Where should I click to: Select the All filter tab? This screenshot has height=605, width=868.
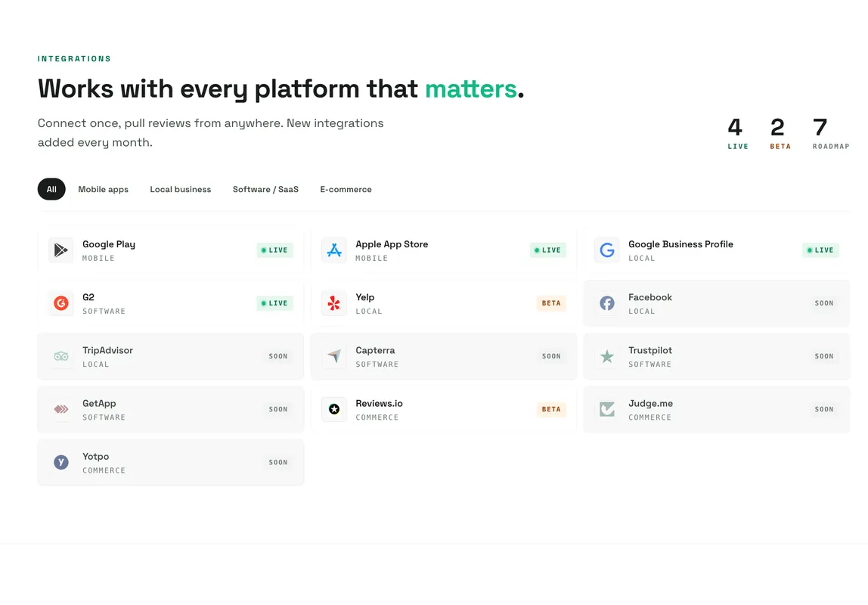tap(51, 189)
